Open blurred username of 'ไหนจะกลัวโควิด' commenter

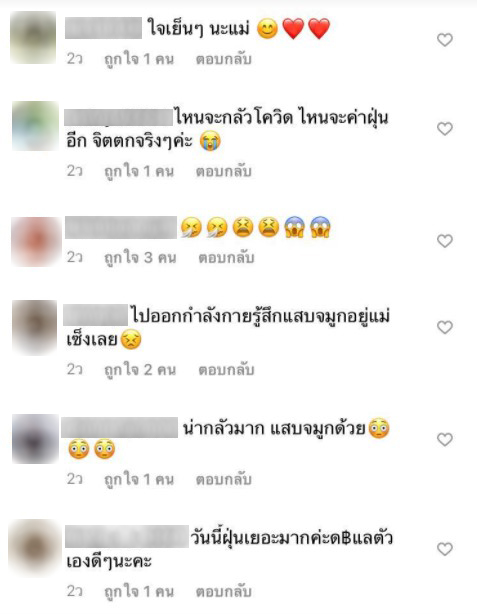[118, 118]
